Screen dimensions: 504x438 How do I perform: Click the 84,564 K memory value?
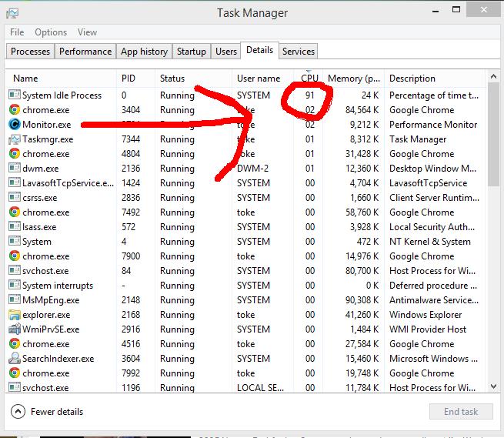[x=362, y=110]
